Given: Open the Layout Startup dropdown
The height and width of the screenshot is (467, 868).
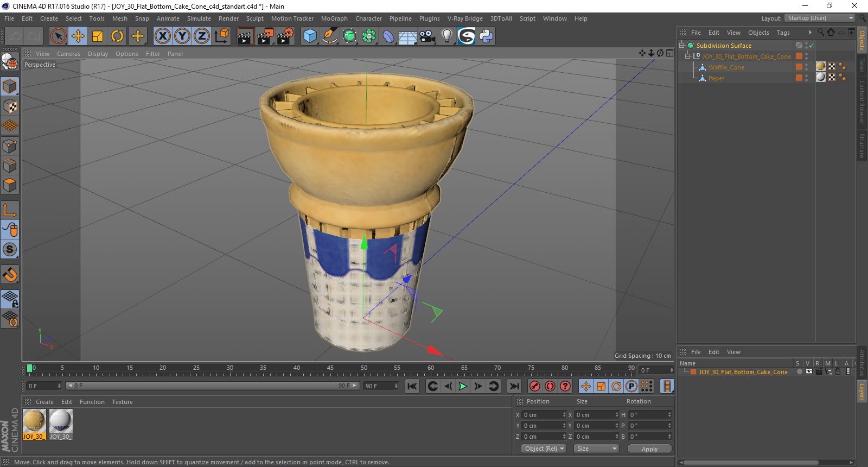Looking at the screenshot, I should point(820,18).
